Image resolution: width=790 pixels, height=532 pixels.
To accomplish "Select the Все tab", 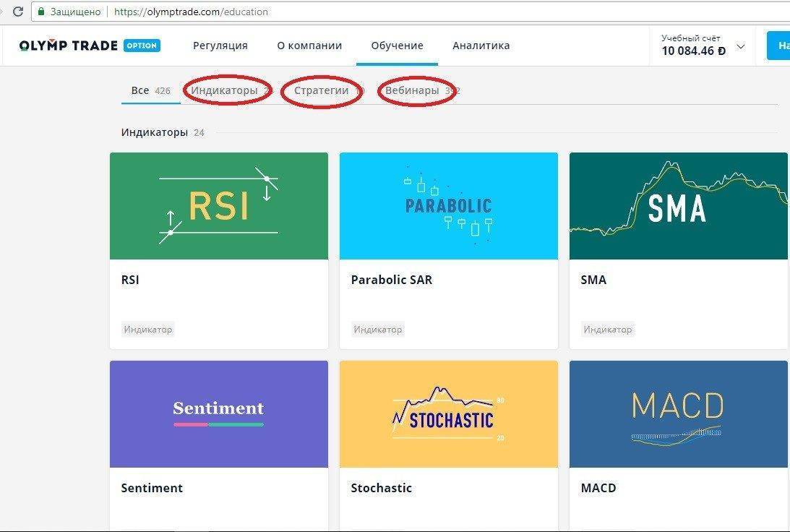I will coord(140,90).
